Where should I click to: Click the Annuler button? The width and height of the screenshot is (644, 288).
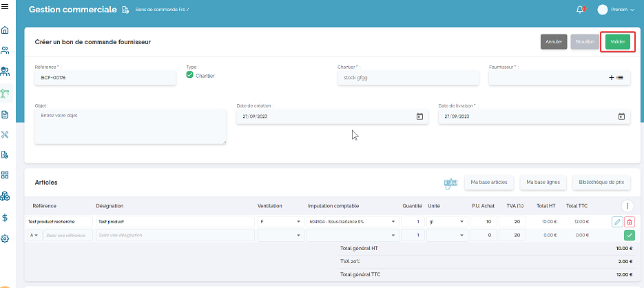coord(554,41)
